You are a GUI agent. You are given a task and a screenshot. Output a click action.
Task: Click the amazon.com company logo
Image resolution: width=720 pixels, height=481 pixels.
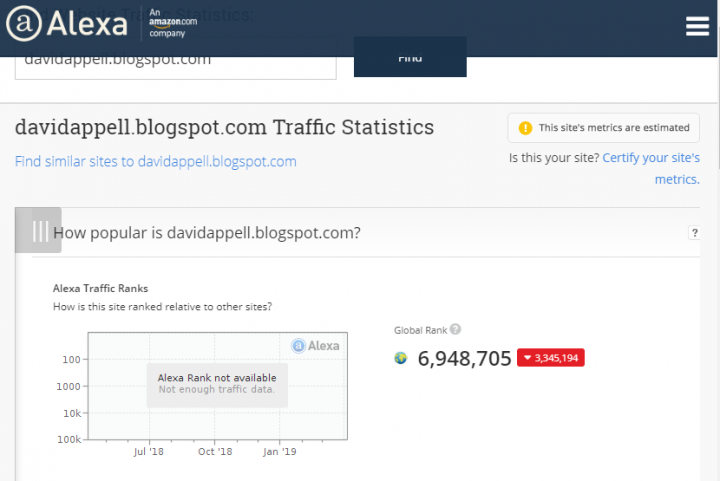(172, 20)
